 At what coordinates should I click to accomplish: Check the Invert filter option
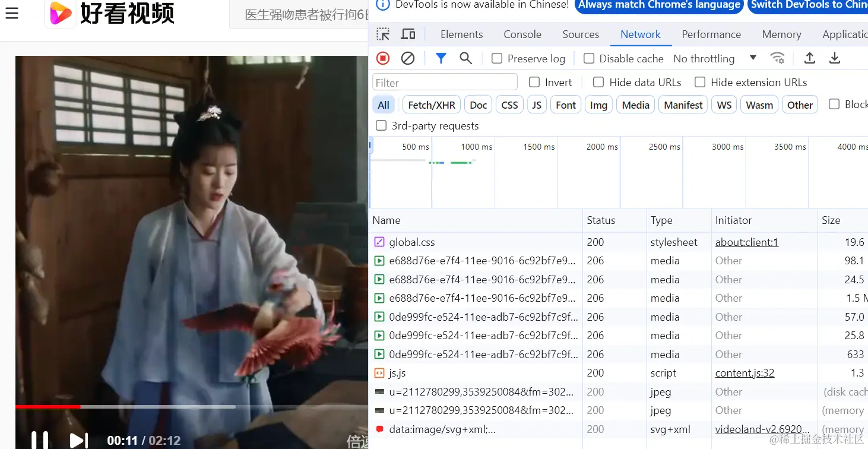point(534,82)
